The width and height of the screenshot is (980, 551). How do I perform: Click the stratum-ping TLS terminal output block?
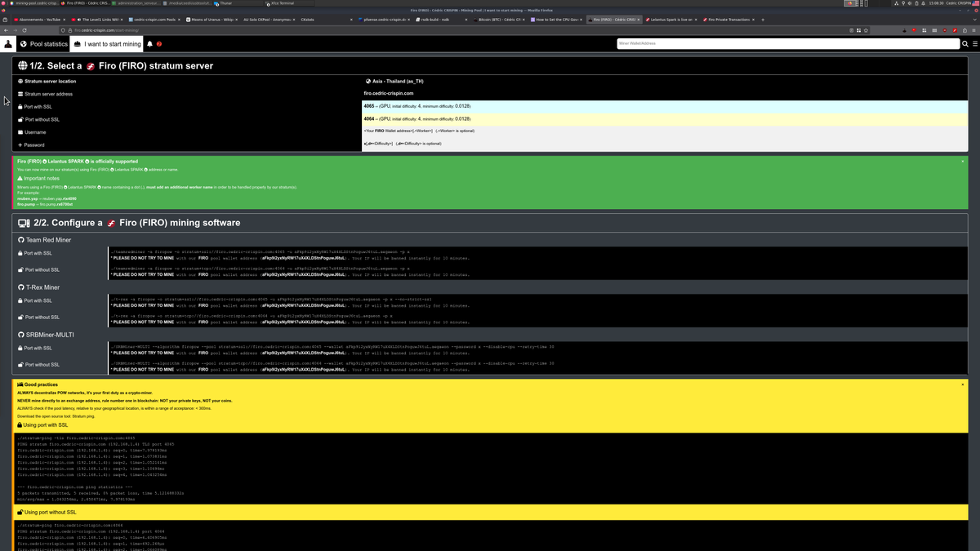point(490,467)
